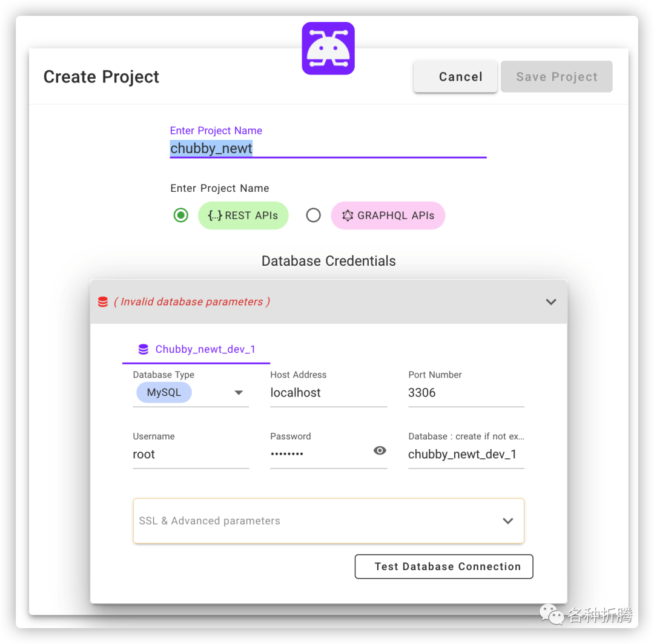Click the purple robot app logo
This screenshot has height=644, width=654.
[x=328, y=48]
